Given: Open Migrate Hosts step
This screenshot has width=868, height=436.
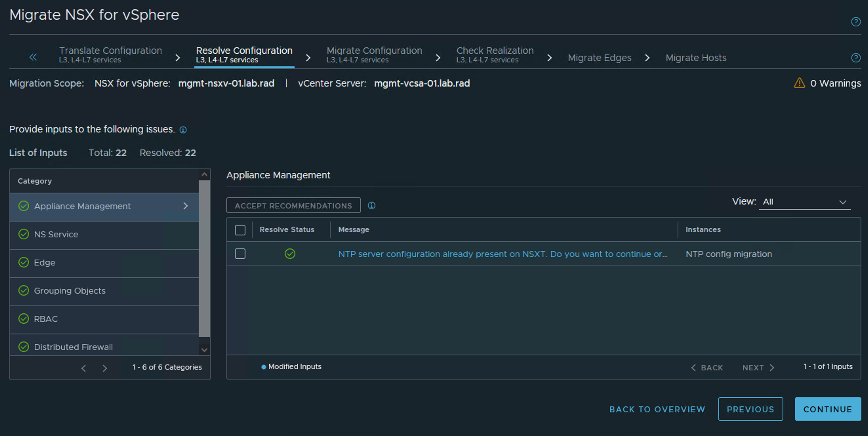Looking at the screenshot, I should pyautogui.click(x=696, y=58).
